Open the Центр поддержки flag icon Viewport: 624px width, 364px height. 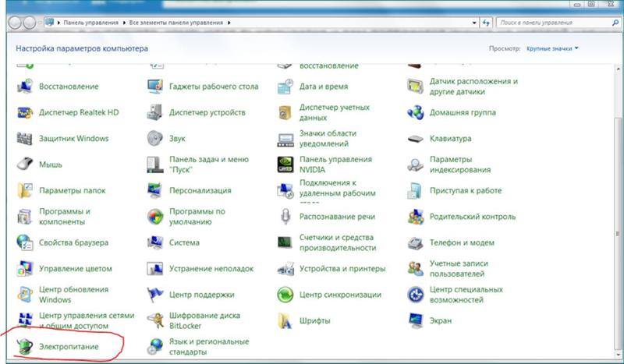154,295
